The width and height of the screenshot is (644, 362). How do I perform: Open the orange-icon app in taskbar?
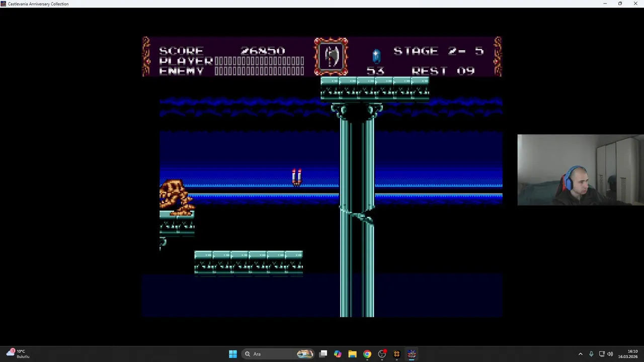pos(396,354)
